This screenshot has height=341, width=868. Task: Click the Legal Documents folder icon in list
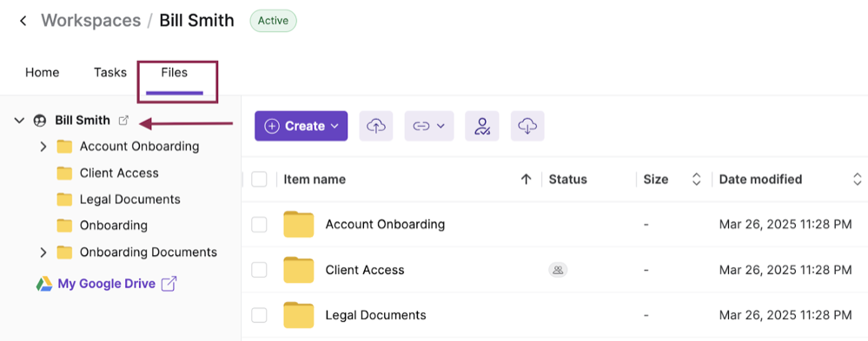coord(298,315)
